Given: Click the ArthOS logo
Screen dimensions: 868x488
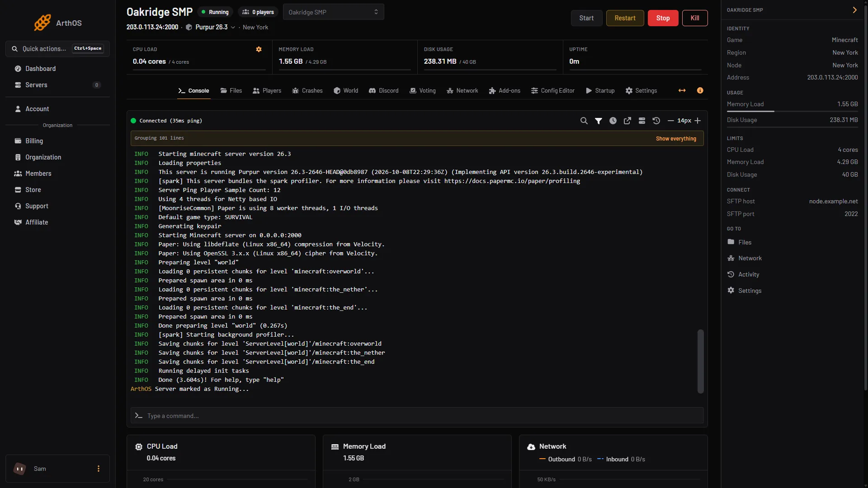Looking at the screenshot, I should tap(57, 23).
